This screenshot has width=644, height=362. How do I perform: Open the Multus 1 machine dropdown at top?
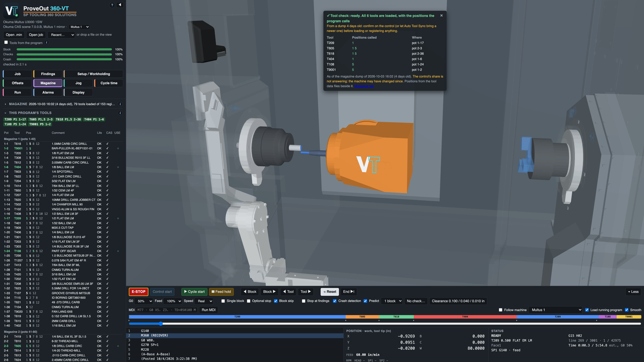(79, 27)
